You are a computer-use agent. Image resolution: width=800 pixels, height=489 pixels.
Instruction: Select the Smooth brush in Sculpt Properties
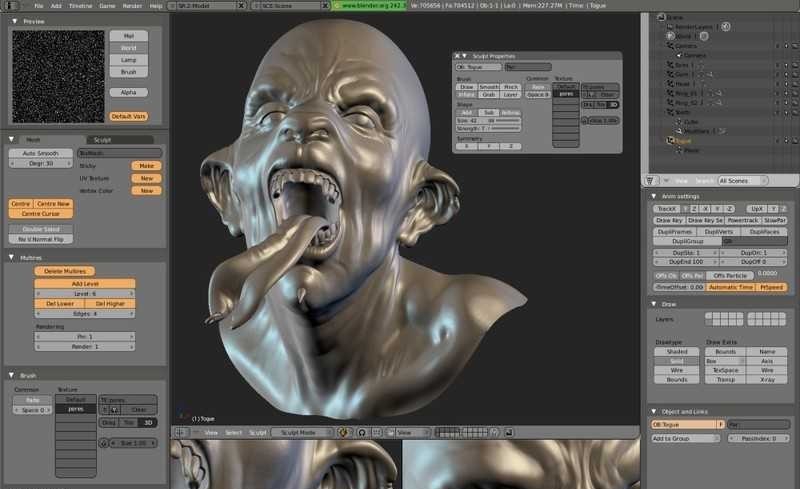click(x=489, y=87)
